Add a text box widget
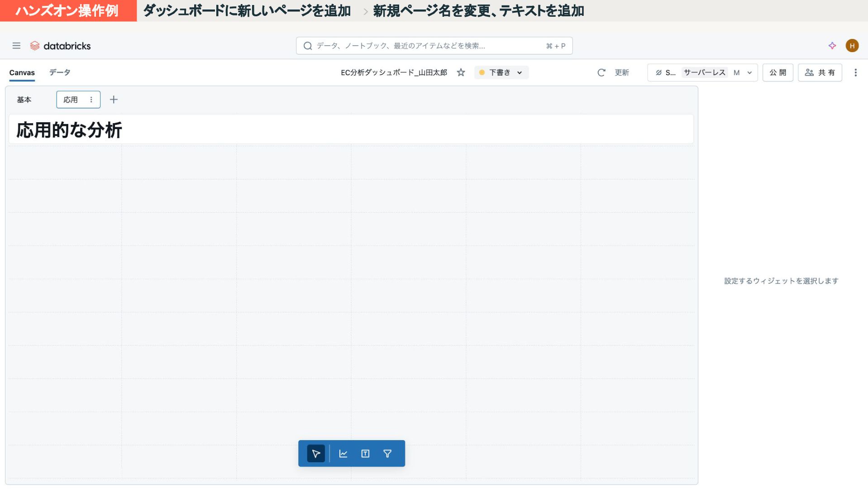868x489 pixels. tap(365, 453)
